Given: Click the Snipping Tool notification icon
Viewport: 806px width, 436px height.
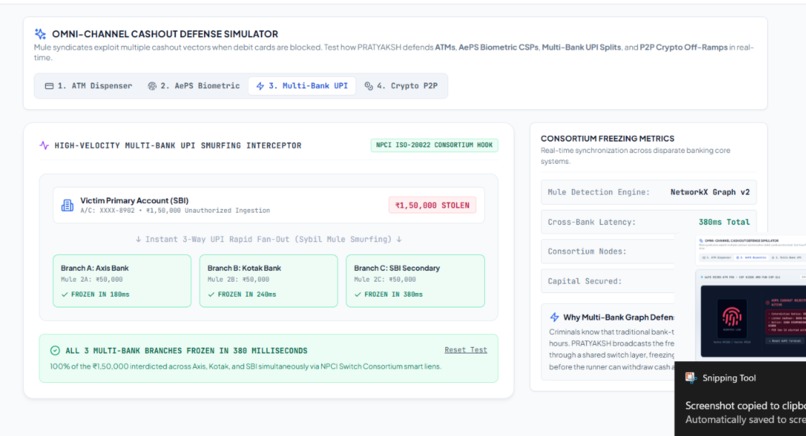Looking at the screenshot, I should click(x=691, y=378).
